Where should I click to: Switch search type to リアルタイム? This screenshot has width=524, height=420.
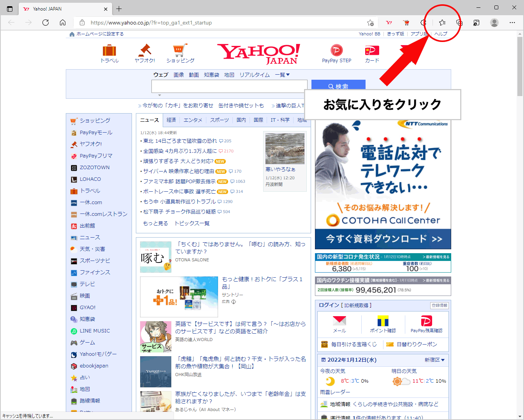pos(255,75)
